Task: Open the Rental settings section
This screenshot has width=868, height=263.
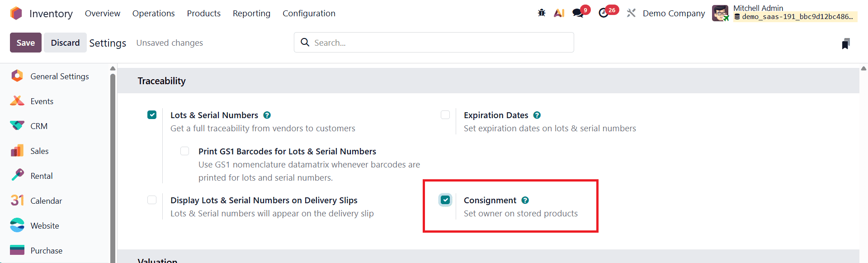Action: [41, 175]
